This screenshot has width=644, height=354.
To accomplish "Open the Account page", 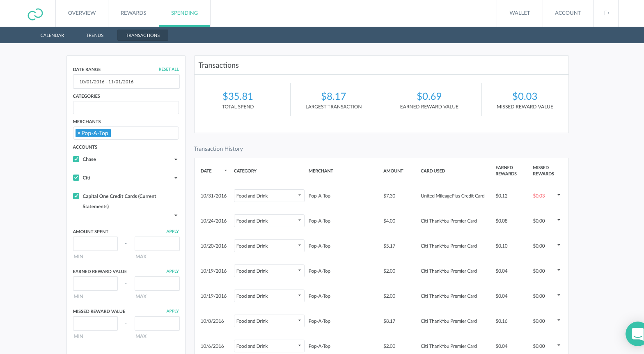I will tap(568, 13).
